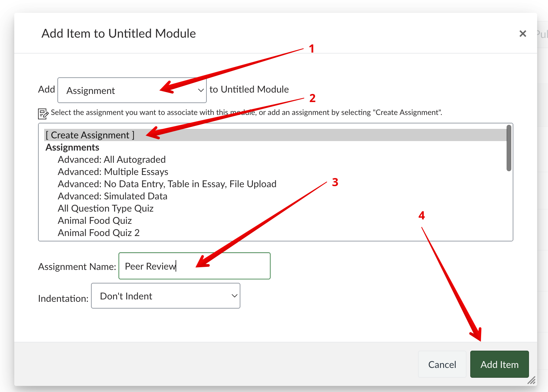548x392 pixels.
Task: Select the [ Create Assignment ] option
Action: [x=90, y=135]
